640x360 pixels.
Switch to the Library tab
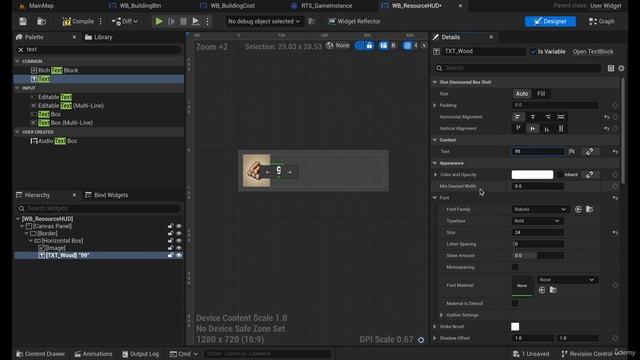tap(98, 37)
